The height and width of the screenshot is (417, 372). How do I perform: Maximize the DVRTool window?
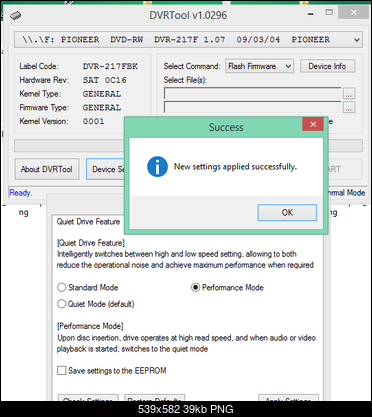point(329,13)
